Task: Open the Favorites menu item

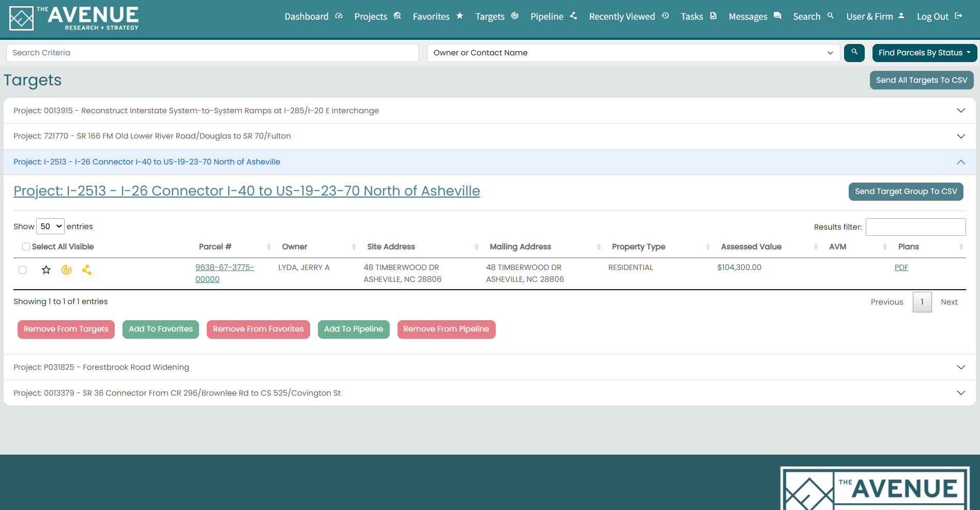Action: click(438, 17)
